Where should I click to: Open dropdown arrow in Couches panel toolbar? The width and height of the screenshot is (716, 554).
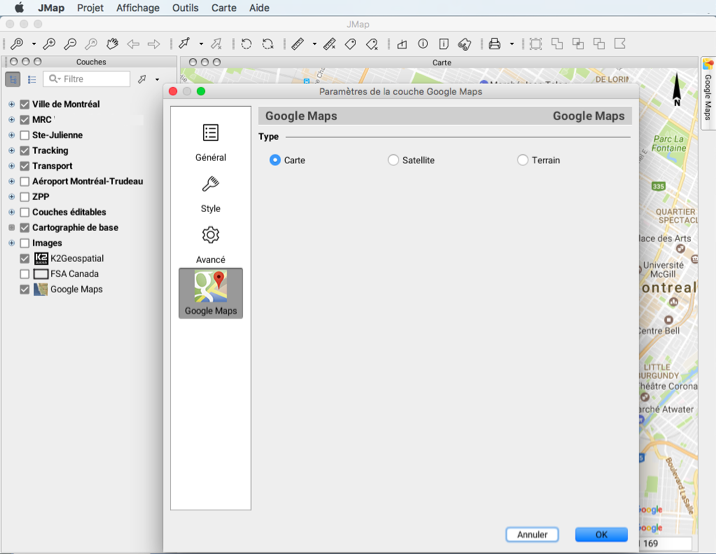click(x=157, y=79)
